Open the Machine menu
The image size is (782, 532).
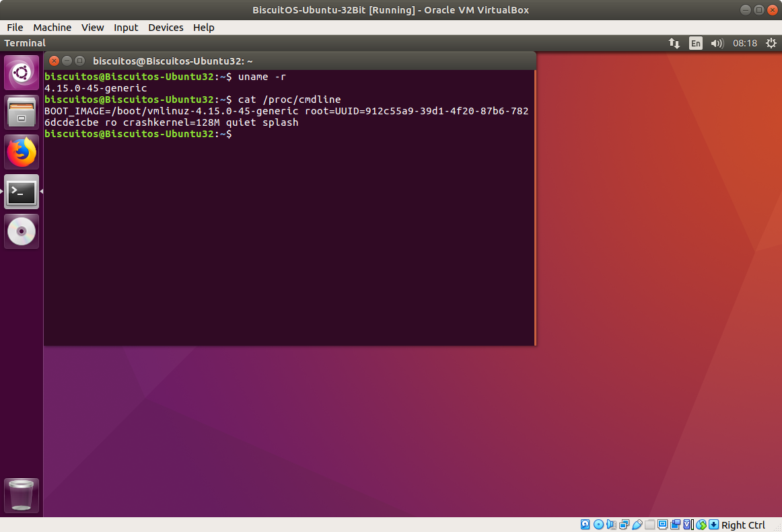52,28
